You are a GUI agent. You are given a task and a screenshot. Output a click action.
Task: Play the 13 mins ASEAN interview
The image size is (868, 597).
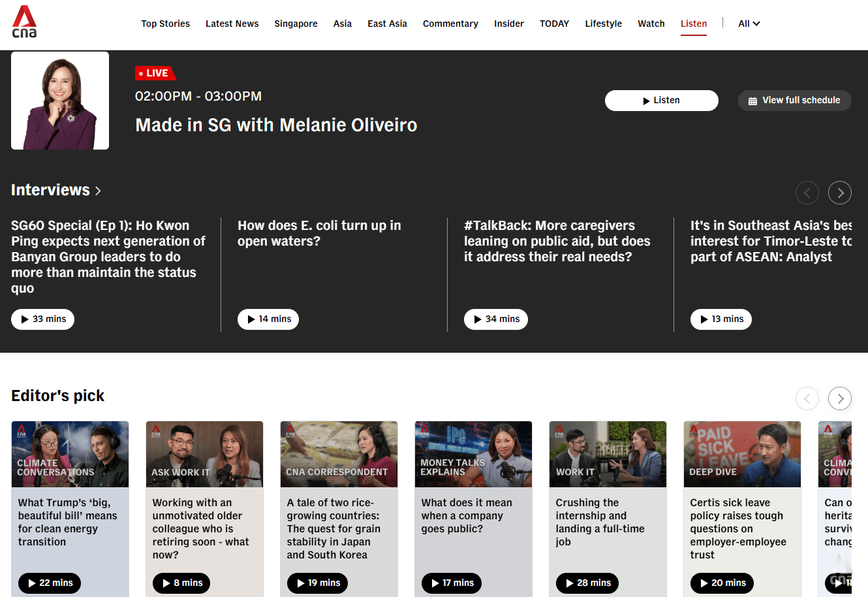[721, 319]
